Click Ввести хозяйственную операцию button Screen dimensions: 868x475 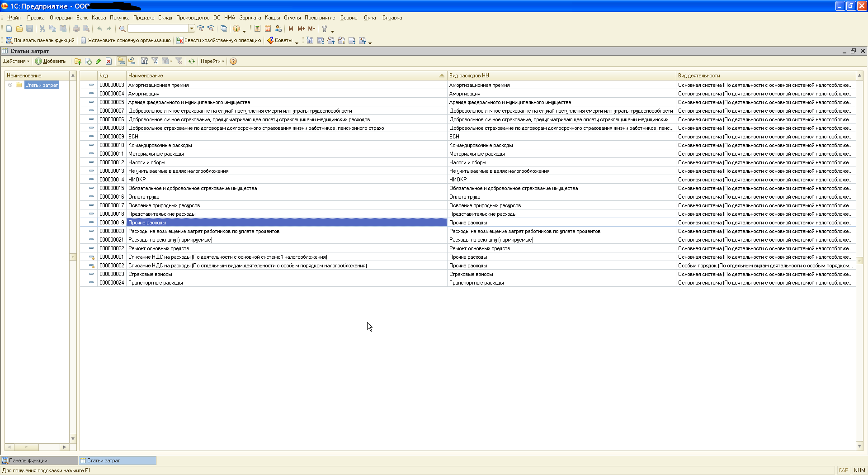(219, 41)
